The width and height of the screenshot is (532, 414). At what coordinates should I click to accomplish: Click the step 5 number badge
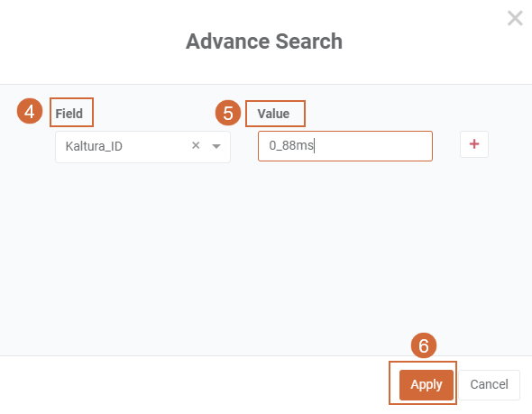tap(228, 113)
